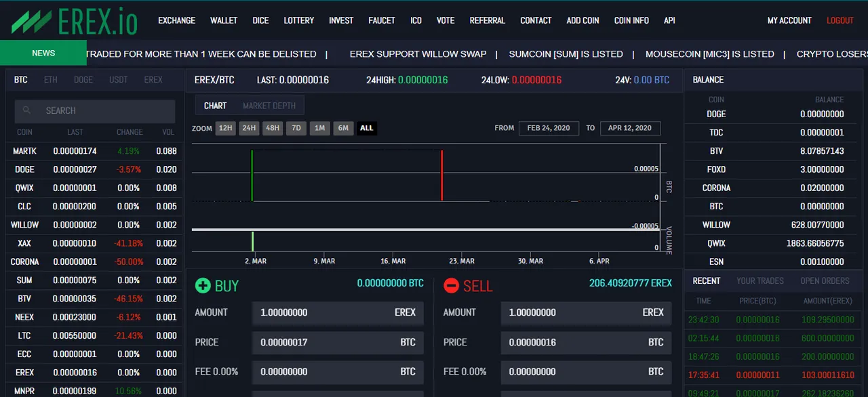Select the MARTK coin row
The width and height of the screenshot is (868, 397).
click(94, 151)
